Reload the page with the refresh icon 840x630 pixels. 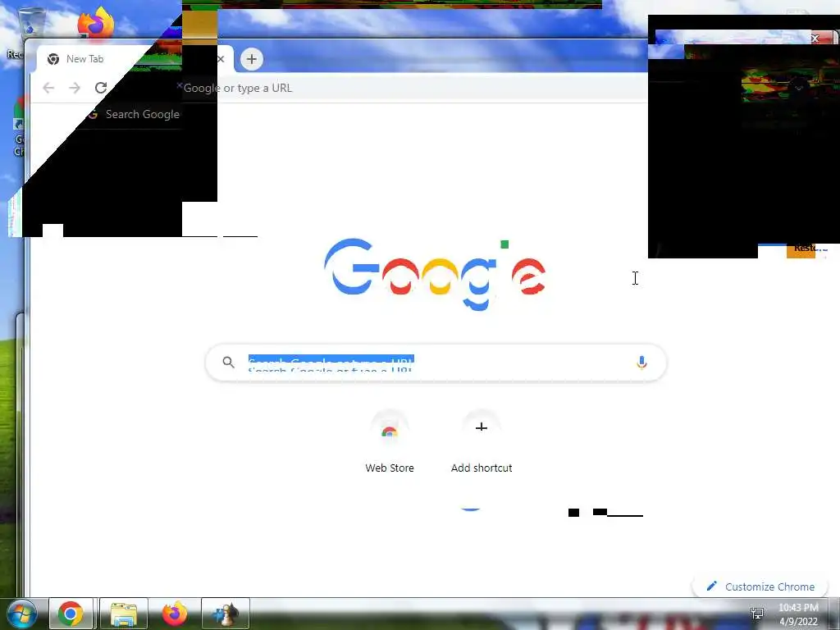click(x=101, y=88)
